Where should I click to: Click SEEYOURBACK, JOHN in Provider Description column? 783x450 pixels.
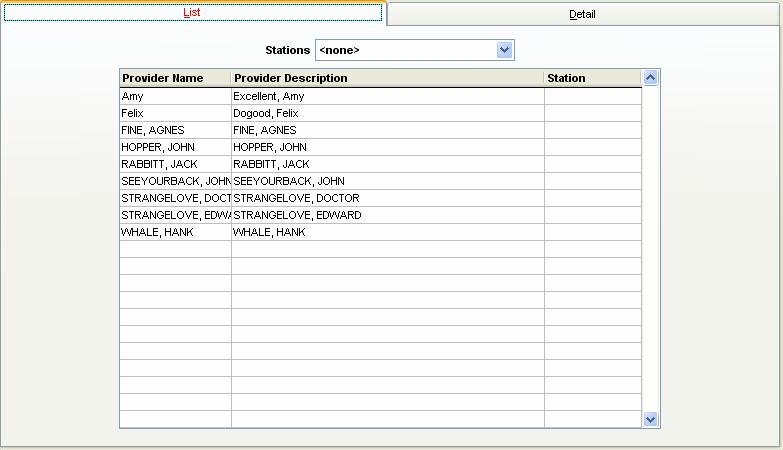(388, 181)
